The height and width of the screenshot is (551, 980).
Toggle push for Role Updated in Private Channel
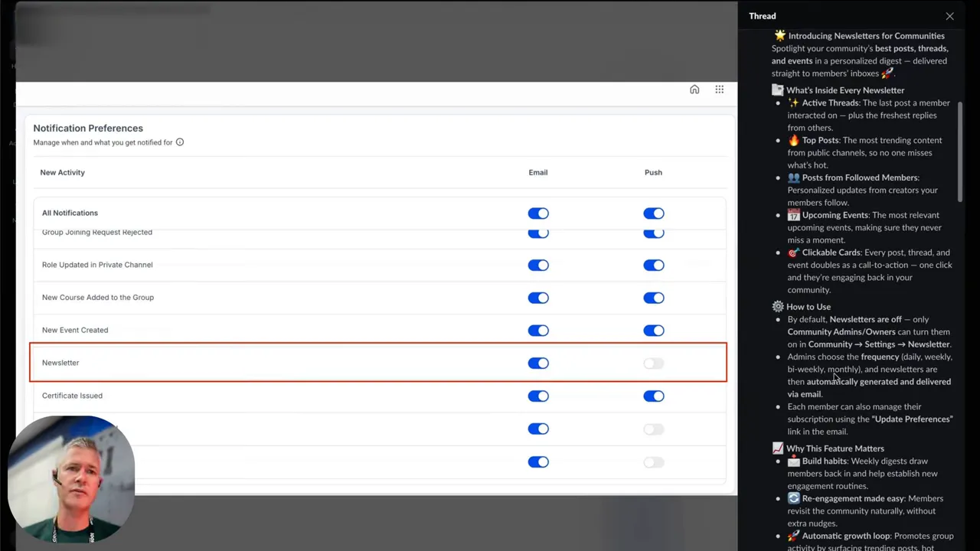[x=653, y=265]
